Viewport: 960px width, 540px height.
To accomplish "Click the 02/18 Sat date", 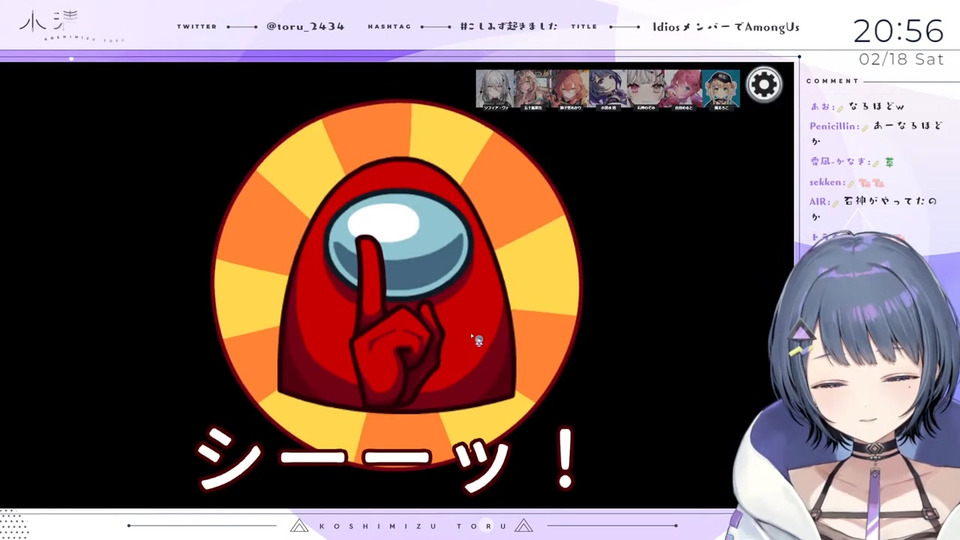I will coord(901,59).
